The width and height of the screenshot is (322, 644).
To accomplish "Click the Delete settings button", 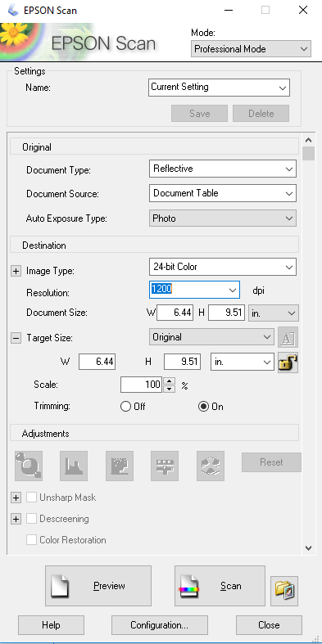I will coord(261,114).
